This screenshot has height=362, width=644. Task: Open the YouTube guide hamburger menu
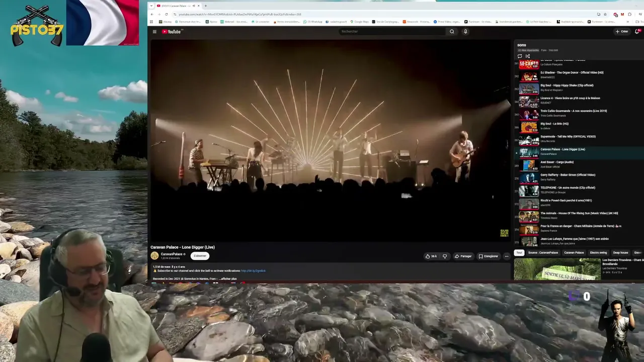tap(154, 32)
